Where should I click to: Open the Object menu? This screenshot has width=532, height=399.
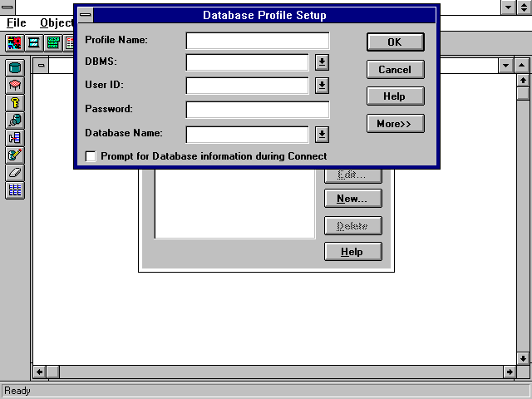point(56,22)
